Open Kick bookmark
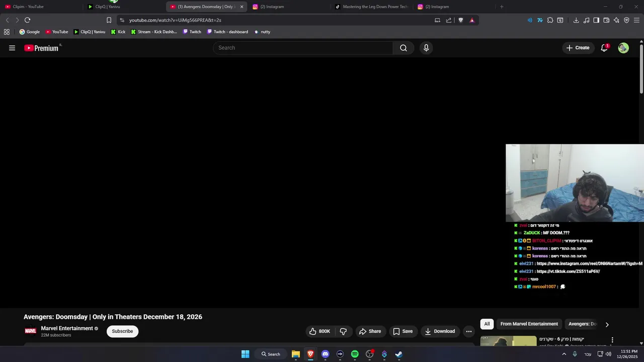This screenshot has width=644, height=362. [x=118, y=32]
